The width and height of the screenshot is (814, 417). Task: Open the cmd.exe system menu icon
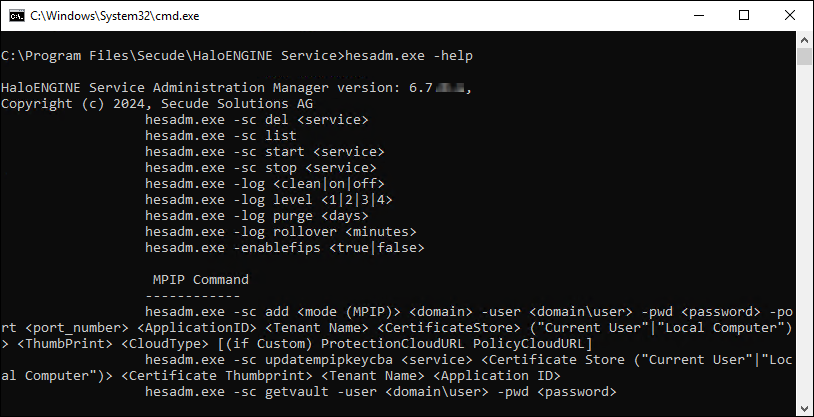[x=15, y=15]
